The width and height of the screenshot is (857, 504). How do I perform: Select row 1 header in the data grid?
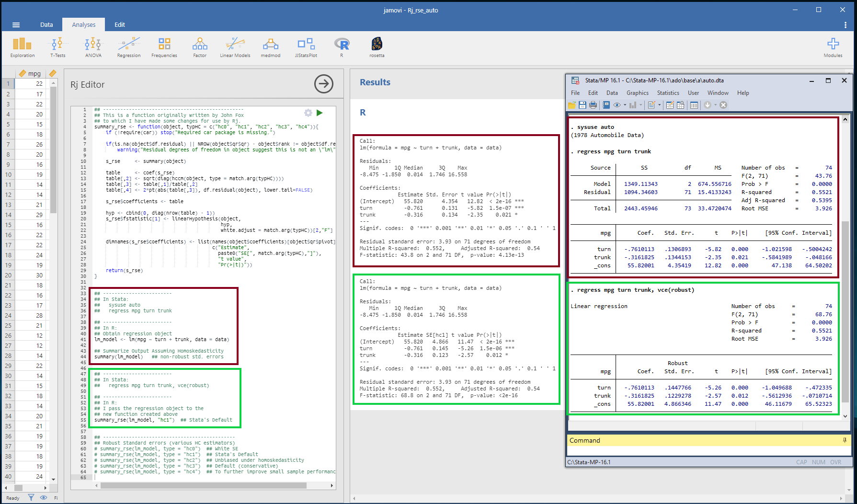tap(8, 83)
